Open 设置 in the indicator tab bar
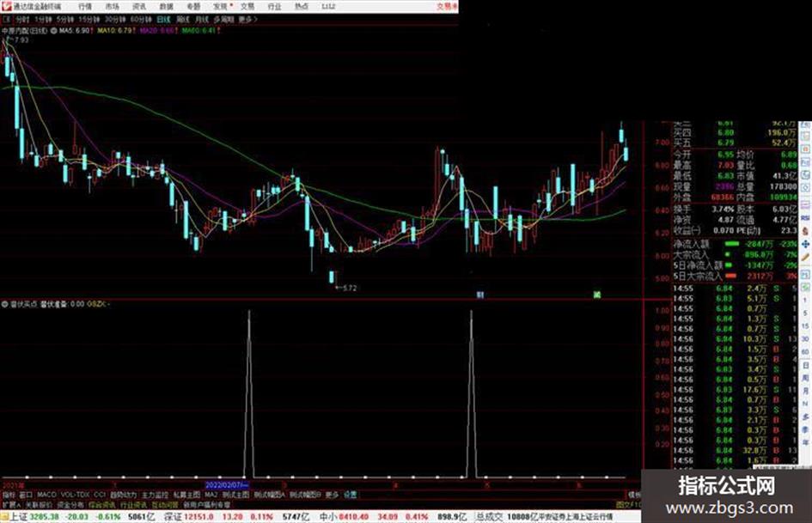812x523 pixels. point(350,495)
